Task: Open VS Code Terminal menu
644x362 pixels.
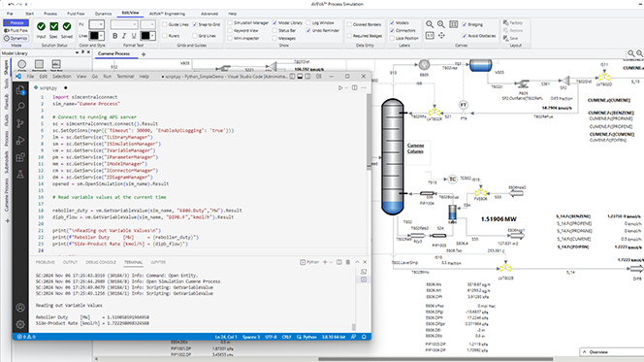Action: click(125, 77)
